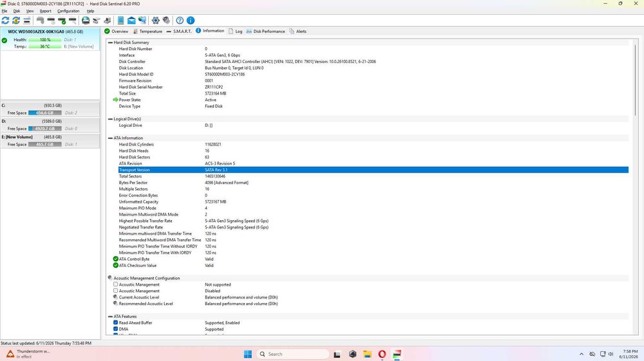Collapse the Hard Disk Summary section

pyautogui.click(x=110, y=42)
